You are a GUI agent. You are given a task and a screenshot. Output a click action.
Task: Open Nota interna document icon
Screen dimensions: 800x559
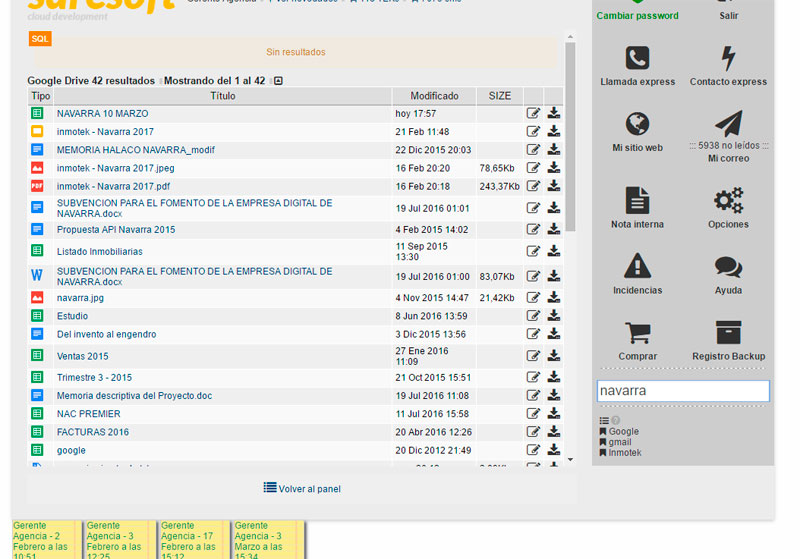(x=637, y=200)
